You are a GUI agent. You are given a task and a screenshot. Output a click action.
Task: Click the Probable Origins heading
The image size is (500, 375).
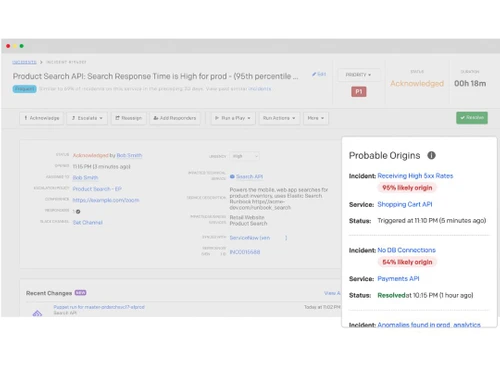click(384, 155)
